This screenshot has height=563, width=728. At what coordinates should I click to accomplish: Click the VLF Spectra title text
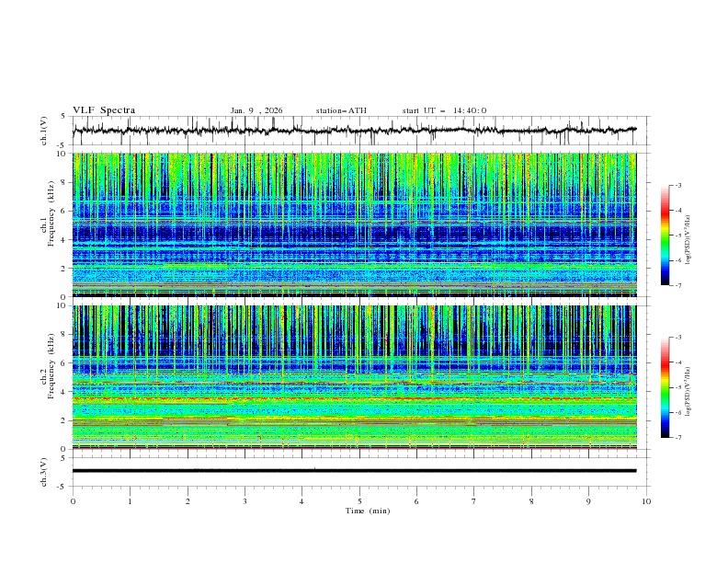104,110
